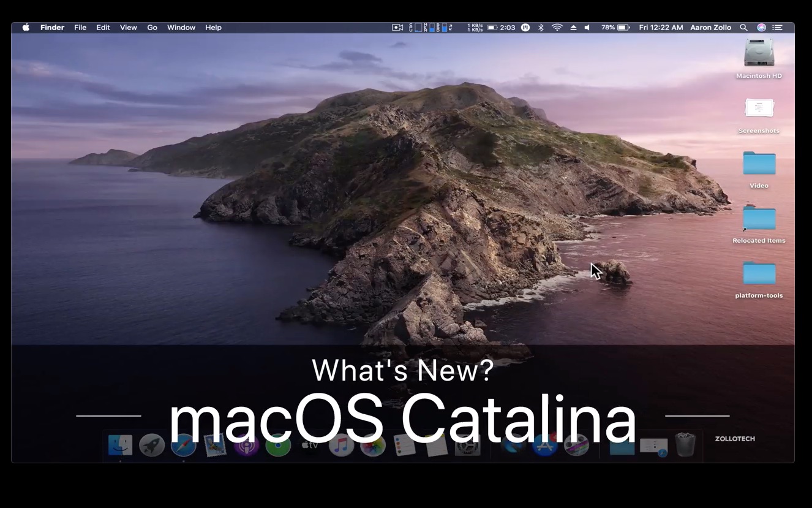
Task: Click the 78% battery indicator
Action: [x=615, y=28]
